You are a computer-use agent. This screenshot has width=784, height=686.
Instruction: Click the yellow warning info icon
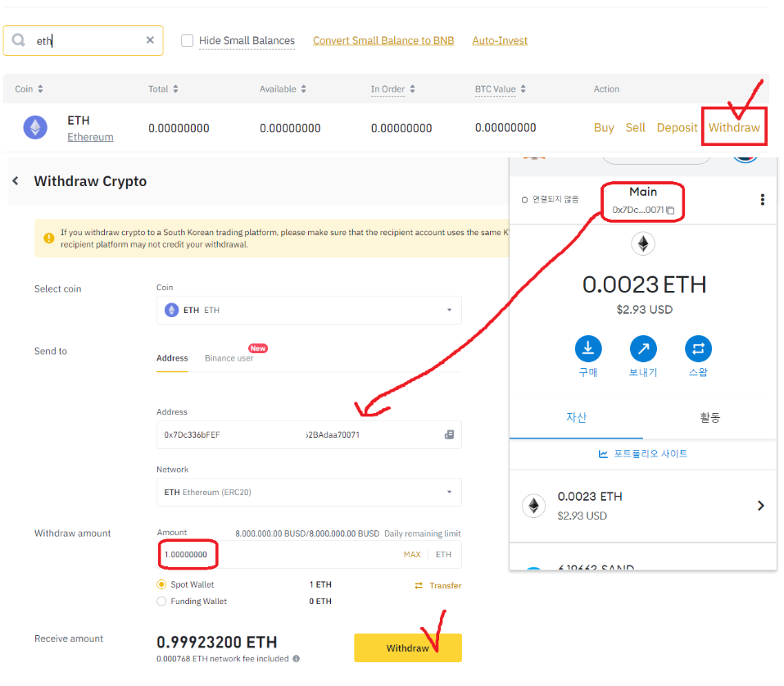(x=49, y=239)
